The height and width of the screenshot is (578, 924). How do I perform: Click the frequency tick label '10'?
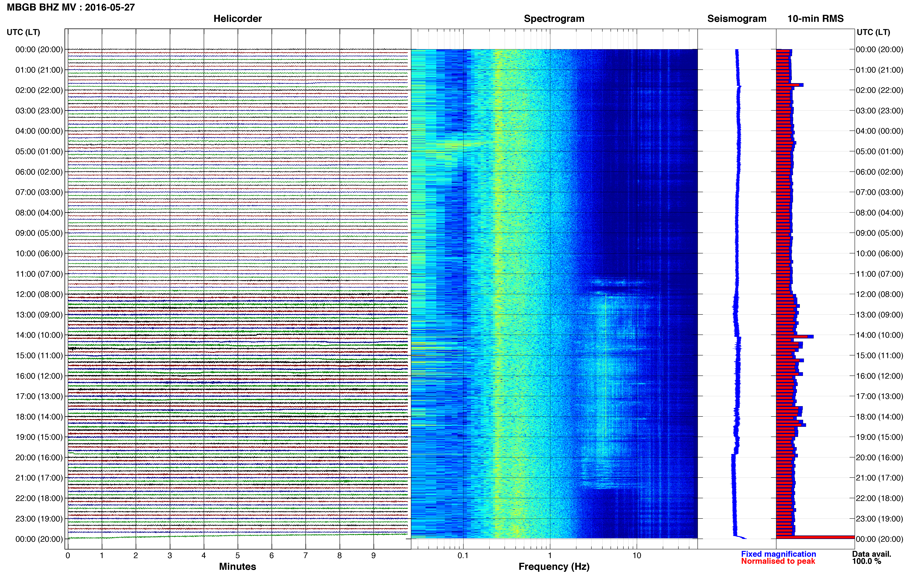[x=636, y=555]
